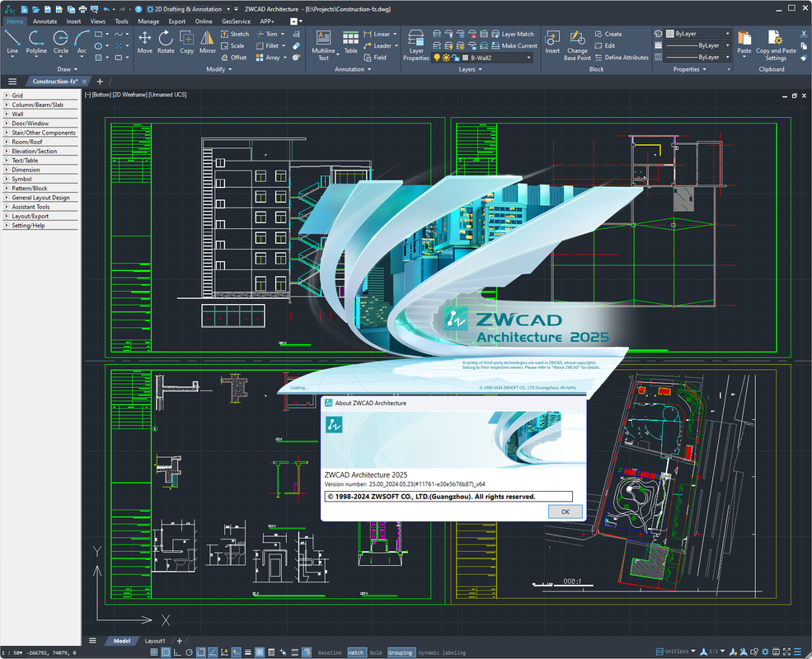Open the 2D Drafting & Annotation workspace dropdown
The image size is (812, 659).
189,9
